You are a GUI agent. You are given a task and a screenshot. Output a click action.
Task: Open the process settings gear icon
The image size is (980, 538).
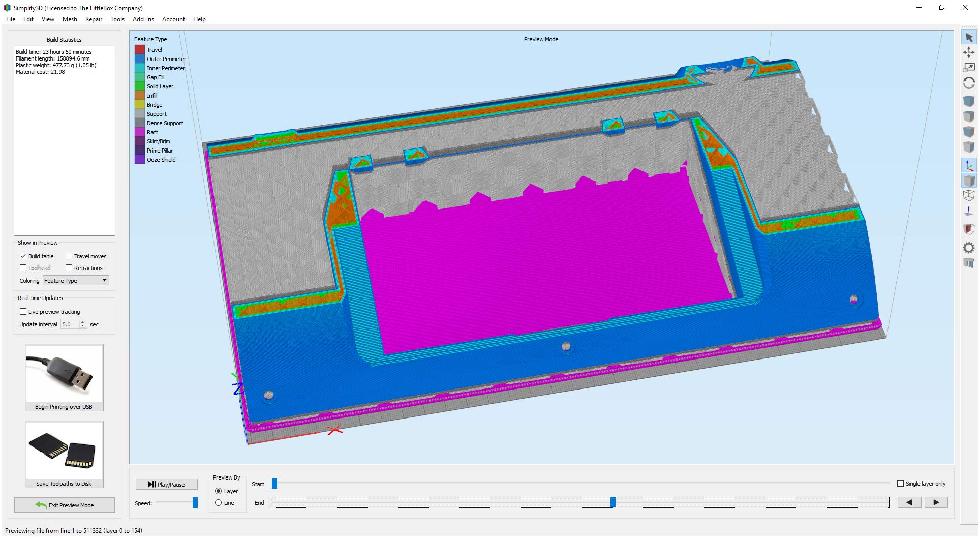(x=969, y=248)
